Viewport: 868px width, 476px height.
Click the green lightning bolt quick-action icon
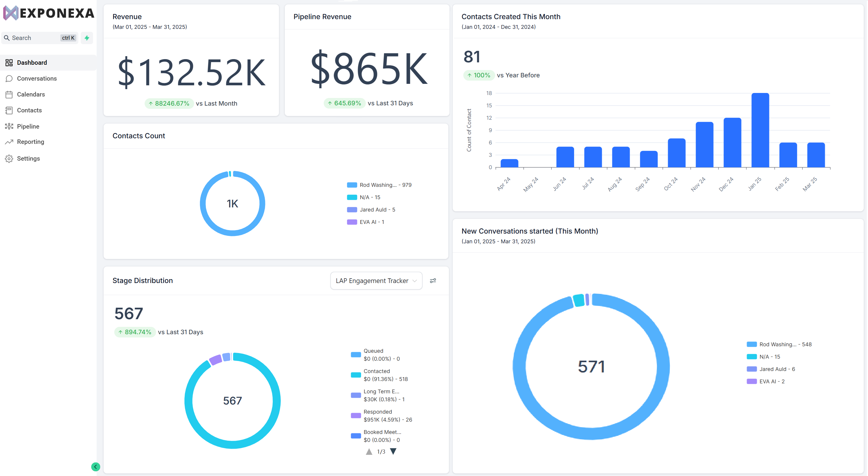click(87, 38)
